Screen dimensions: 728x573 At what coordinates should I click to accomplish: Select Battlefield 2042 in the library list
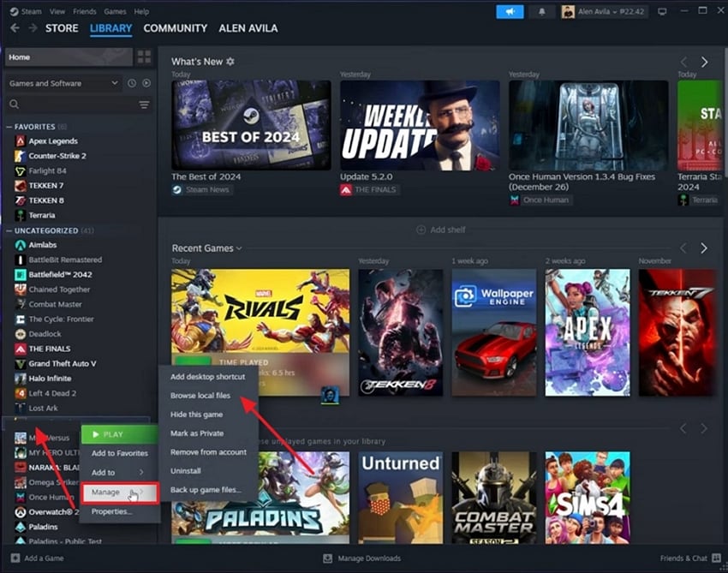60,274
